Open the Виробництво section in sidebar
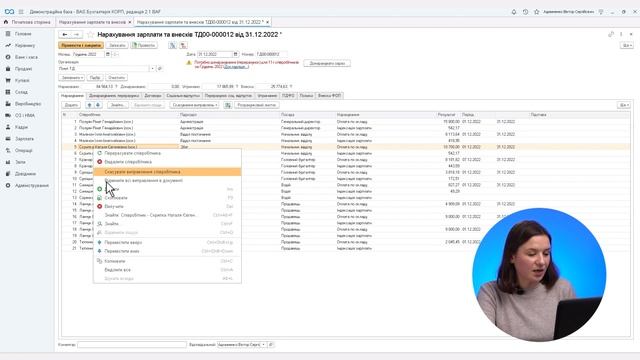The image size is (640, 360). (28, 104)
